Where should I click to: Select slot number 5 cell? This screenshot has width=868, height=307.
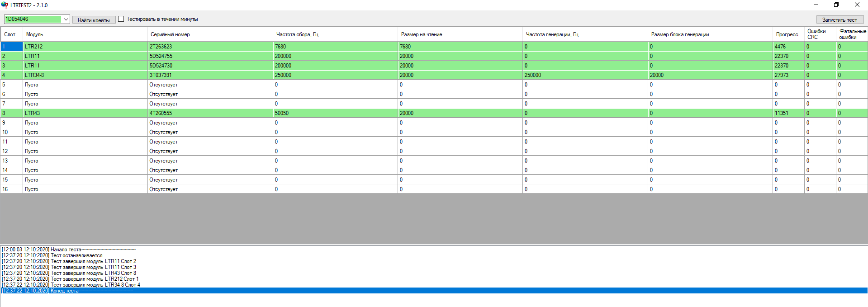click(12, 85)
